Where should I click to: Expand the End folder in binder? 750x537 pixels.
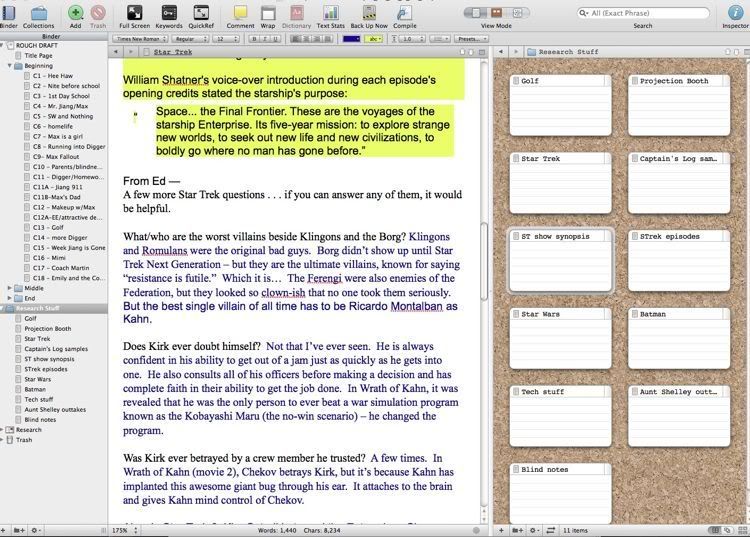click(x=10, y=298)
